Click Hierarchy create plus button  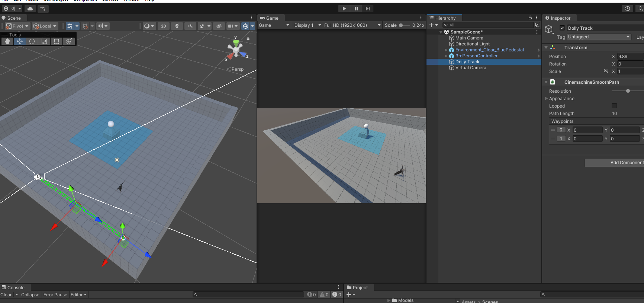pos(433,25)
